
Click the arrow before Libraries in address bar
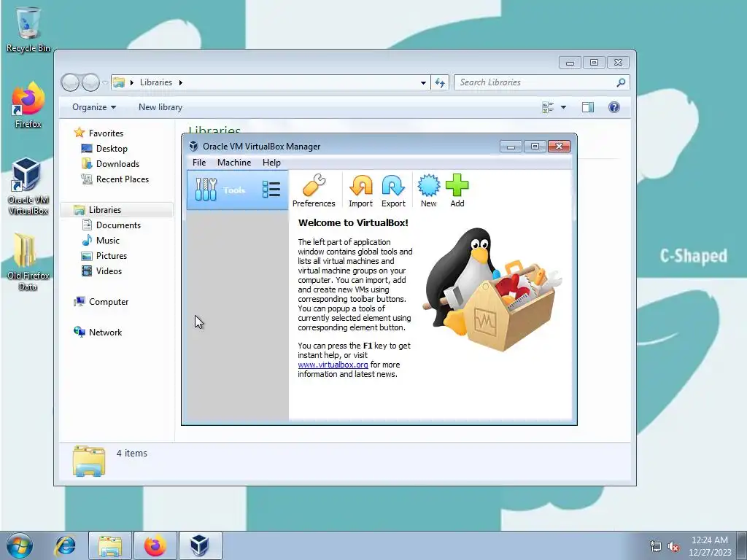point(132,82)
